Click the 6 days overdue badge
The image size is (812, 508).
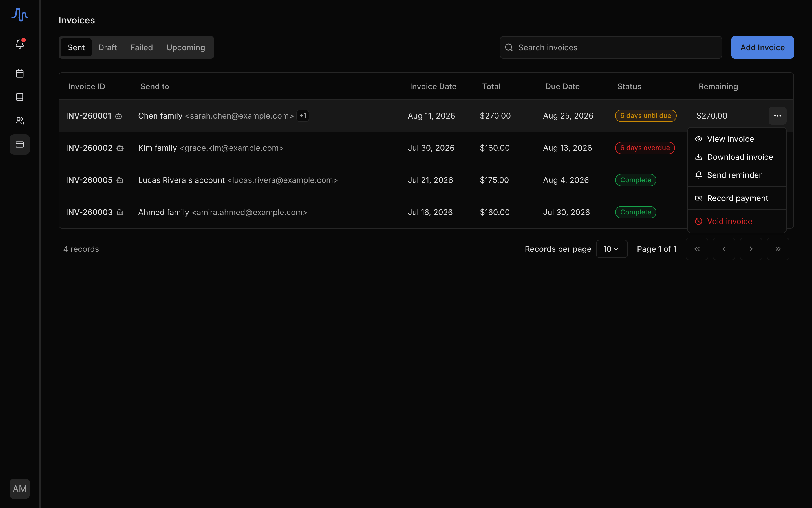pos(645,148)
